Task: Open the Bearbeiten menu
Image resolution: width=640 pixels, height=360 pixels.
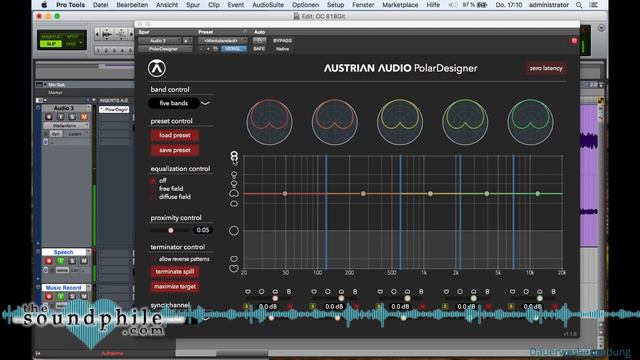Action: click(132, 5)
